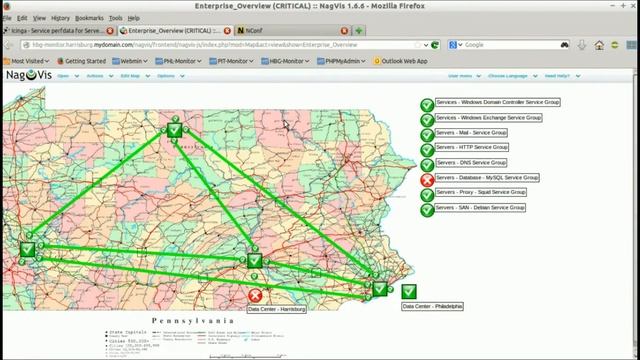The height and width of the screenshot is (360, 640).
Task: Click the Outlook Web App bookmark
Action: pyautogui.click(x=400, y=61)
